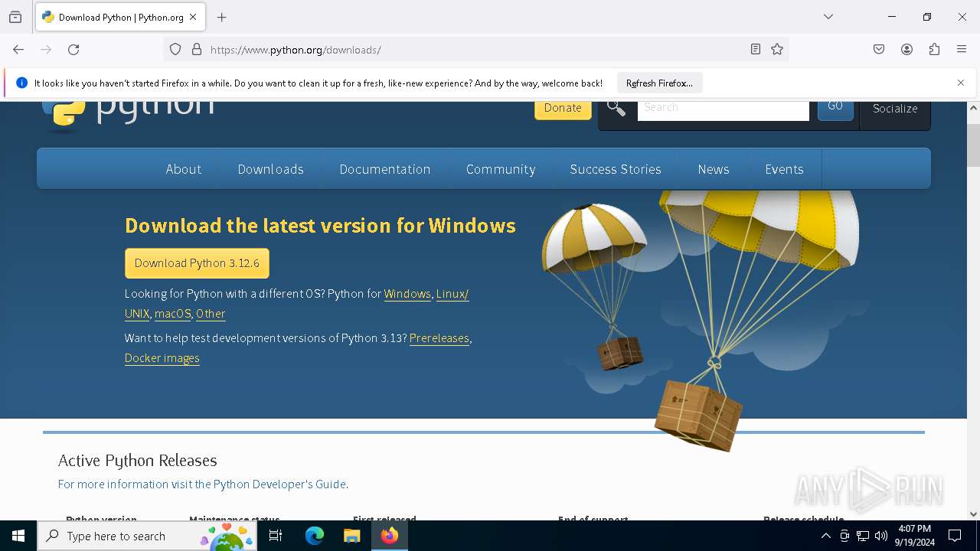Image resolution: width=980 pixels, height=551 pixels.
Task: Click the python.org search magnifier icon
Action: pos(616,108)
